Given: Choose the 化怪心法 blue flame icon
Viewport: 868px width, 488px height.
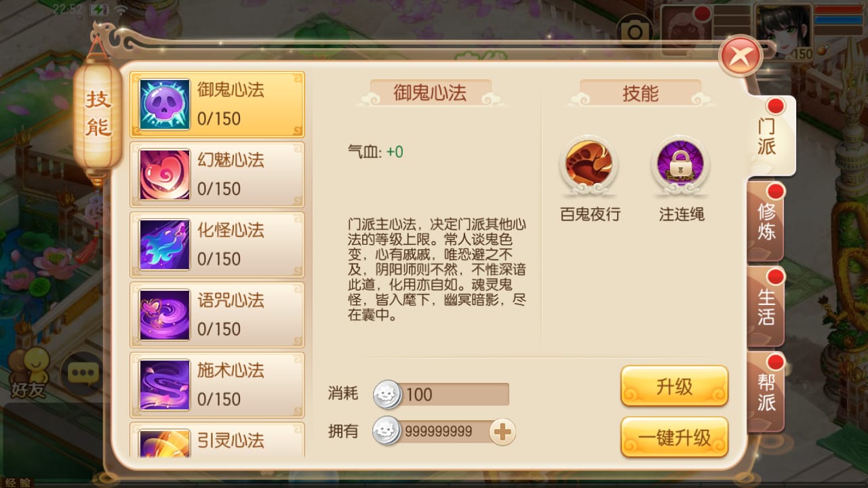Looking at the screenshot, I should point(165,245).
